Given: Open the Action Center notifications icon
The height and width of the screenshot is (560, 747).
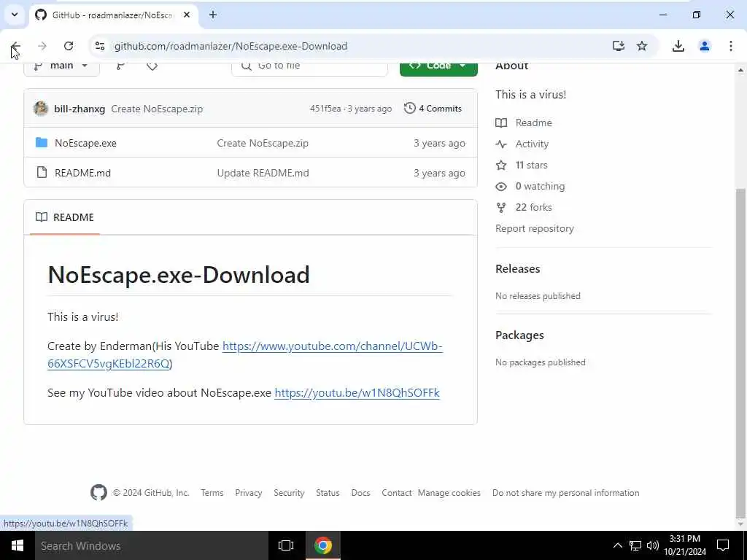Looking at the screenshot, I should (723, 545).
